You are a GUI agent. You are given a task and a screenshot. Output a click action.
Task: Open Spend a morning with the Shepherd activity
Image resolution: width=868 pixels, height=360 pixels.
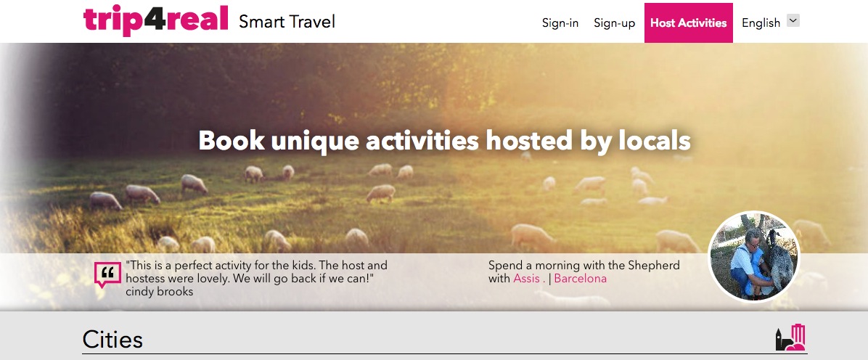(584, 266)
